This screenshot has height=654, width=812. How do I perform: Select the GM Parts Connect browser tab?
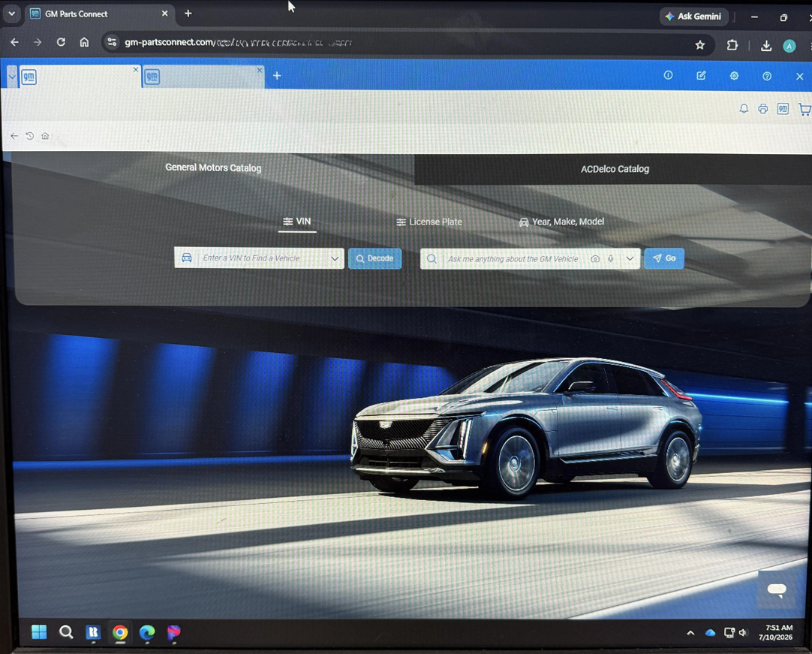point(98,14)
